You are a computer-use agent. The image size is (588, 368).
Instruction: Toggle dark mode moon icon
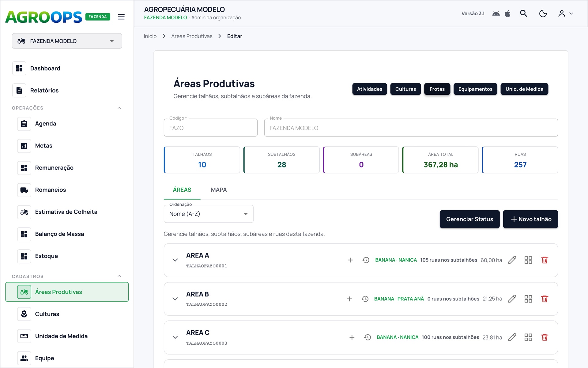(x=543, y=13)
